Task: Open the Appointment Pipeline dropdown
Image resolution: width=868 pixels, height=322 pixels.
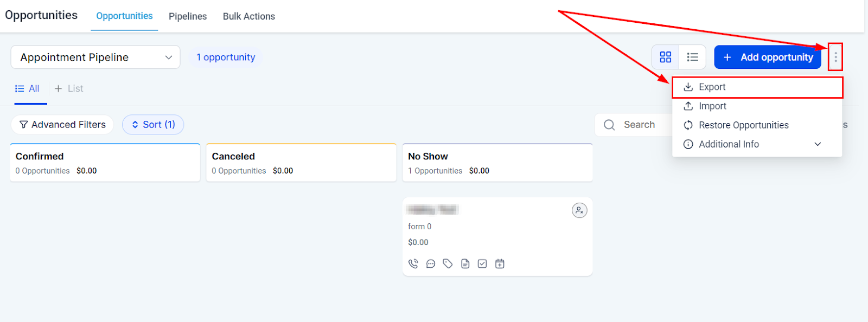Action: (x=95, y=57)
